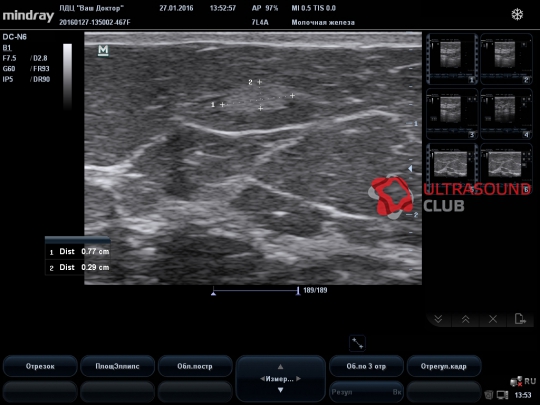
Task: Click the X delete thumbnail icon
Action: tap(493, 319)
